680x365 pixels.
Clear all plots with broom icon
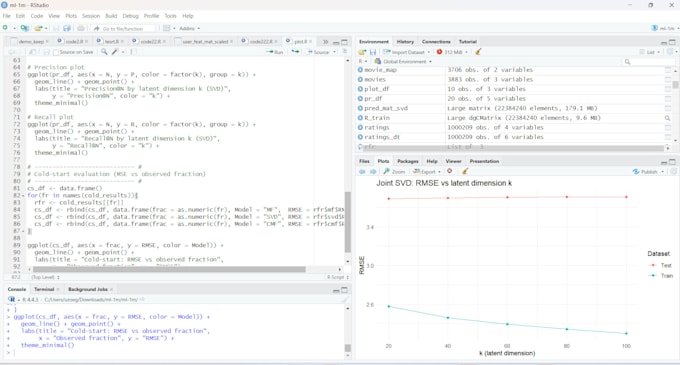coord(465,171)
